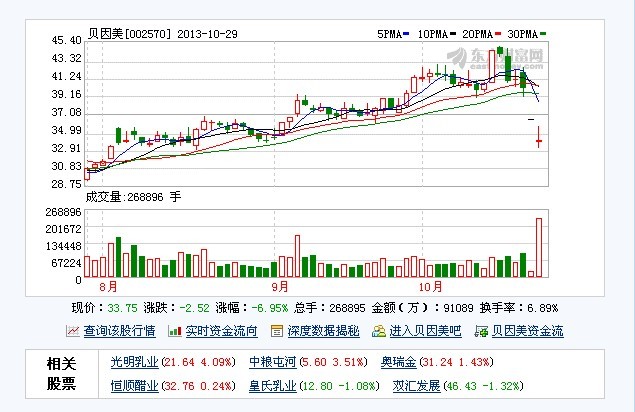
Task: Click the 9月 axis label
Action: point(280,287)
